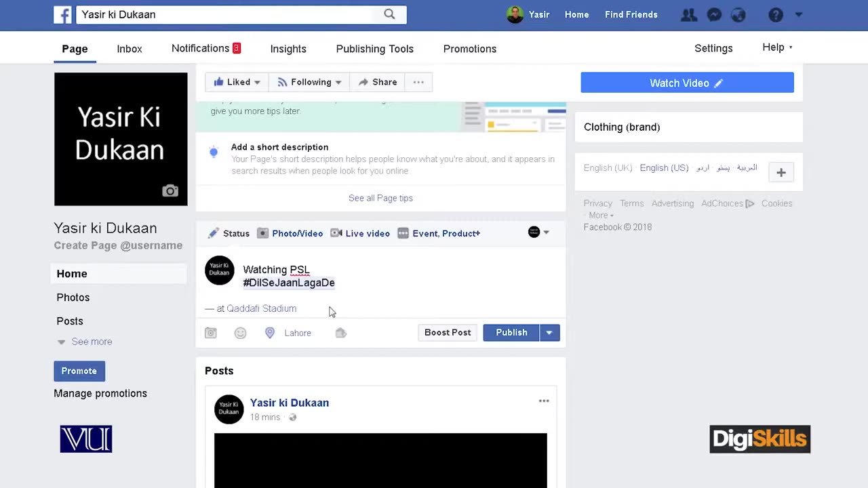Click the public audience globe on post

pyautogui.click(x=293, y=418)
